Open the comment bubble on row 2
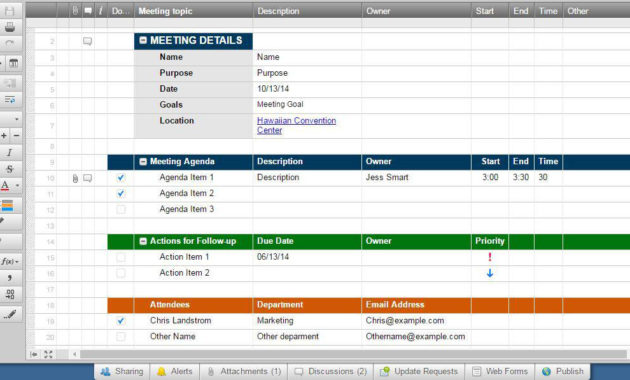This screenshot has width=630, height=380. (87, 41)
